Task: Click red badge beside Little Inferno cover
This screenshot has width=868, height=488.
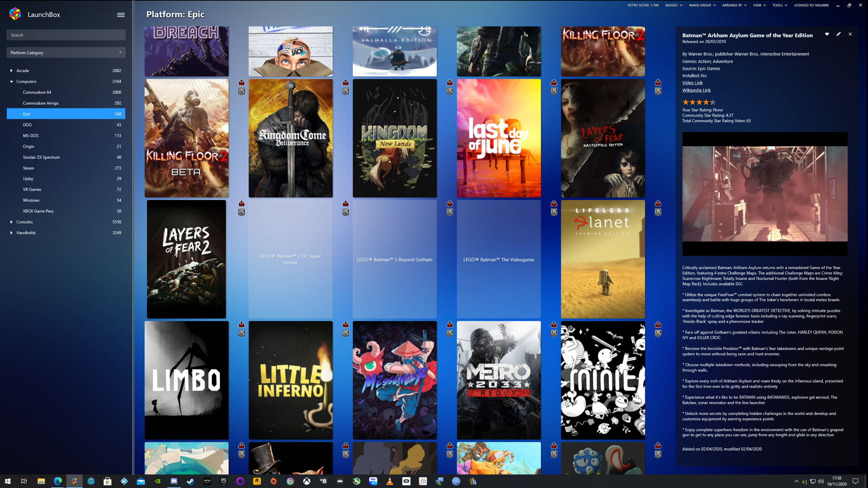Action: (345, 325)
